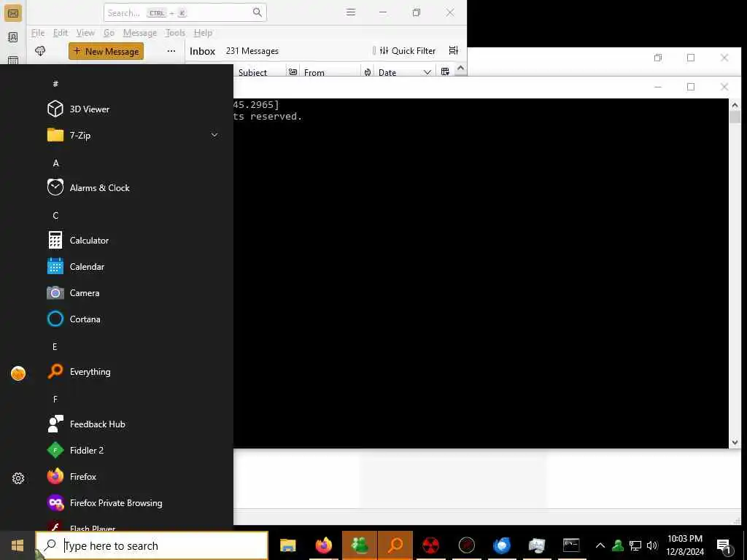Click the red radiation icon in taskbar

(x=430, y=545)
